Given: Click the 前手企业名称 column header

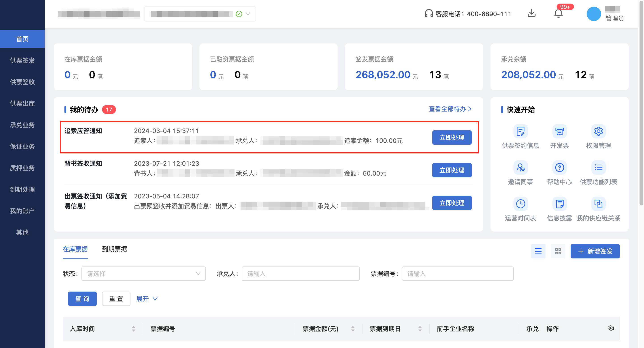Looking at the screenshot, I should click(456, 329).
